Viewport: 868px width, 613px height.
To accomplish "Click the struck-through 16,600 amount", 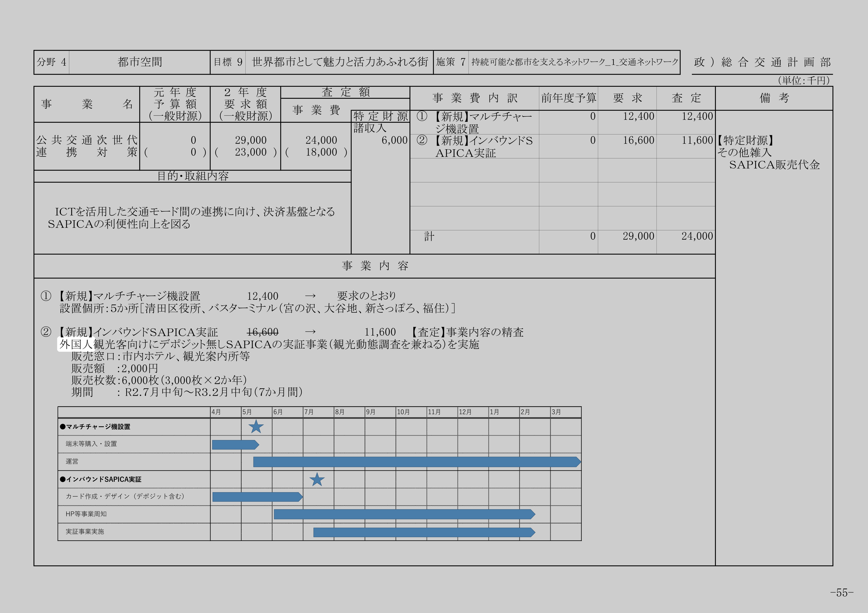I will (x=262, y=332).
